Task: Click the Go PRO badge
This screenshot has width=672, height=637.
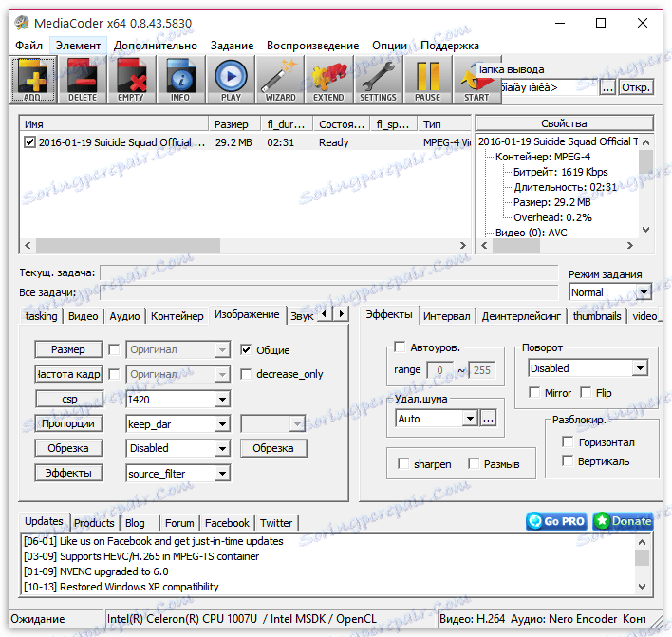Action: point(556,521)
